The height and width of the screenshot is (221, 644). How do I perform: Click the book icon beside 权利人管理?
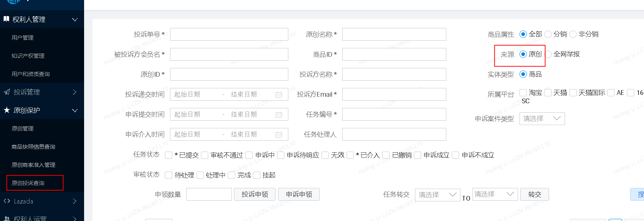pyautogui.click(x=6, y=19)
